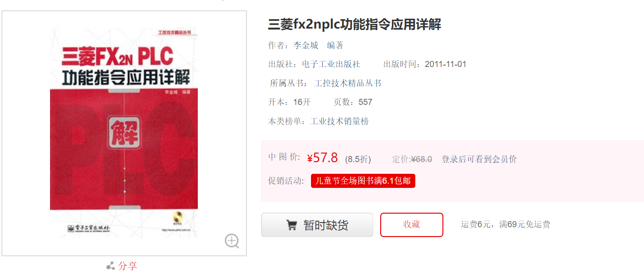
Task: Click the shopping cart icon in button
Action: [x=291, y=225]
